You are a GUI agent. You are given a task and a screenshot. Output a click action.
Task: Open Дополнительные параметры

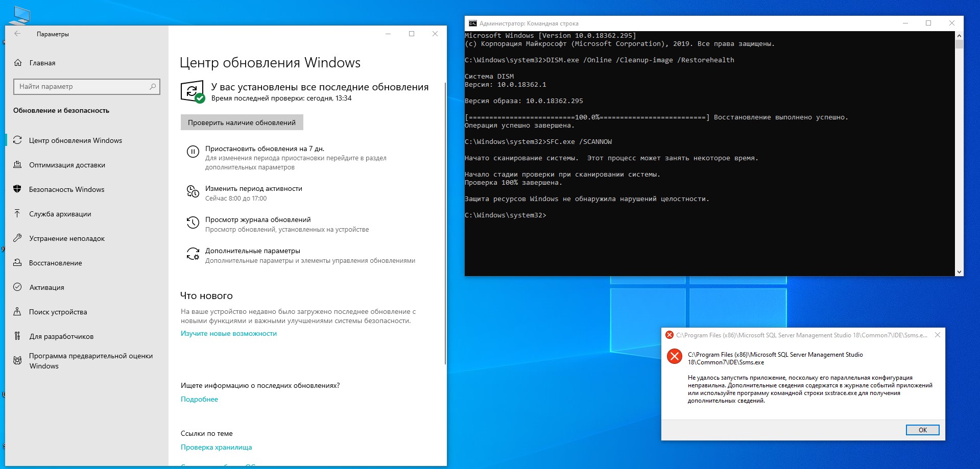253,251
